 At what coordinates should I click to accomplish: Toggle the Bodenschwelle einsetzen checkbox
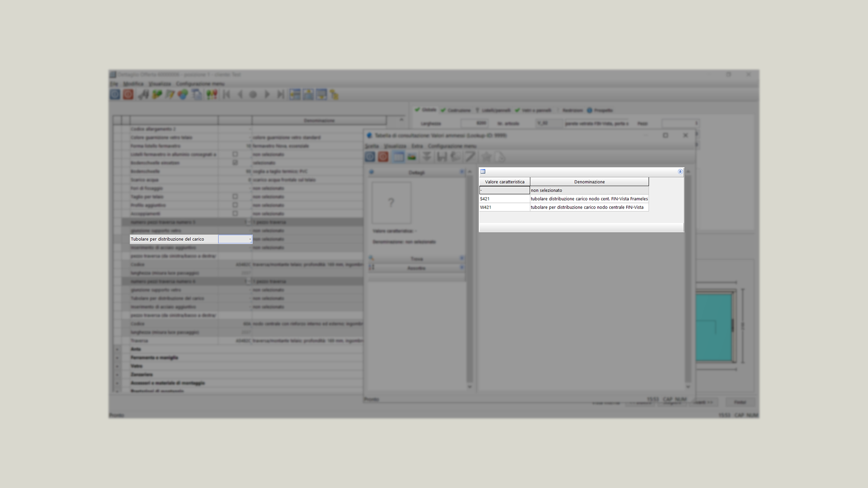coord(235,163)
